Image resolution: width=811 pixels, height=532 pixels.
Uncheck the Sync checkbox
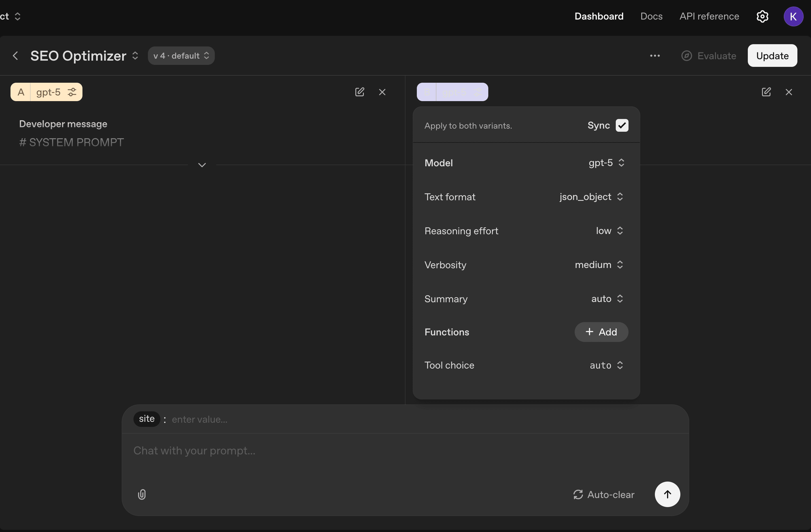(x=622, y=125)
